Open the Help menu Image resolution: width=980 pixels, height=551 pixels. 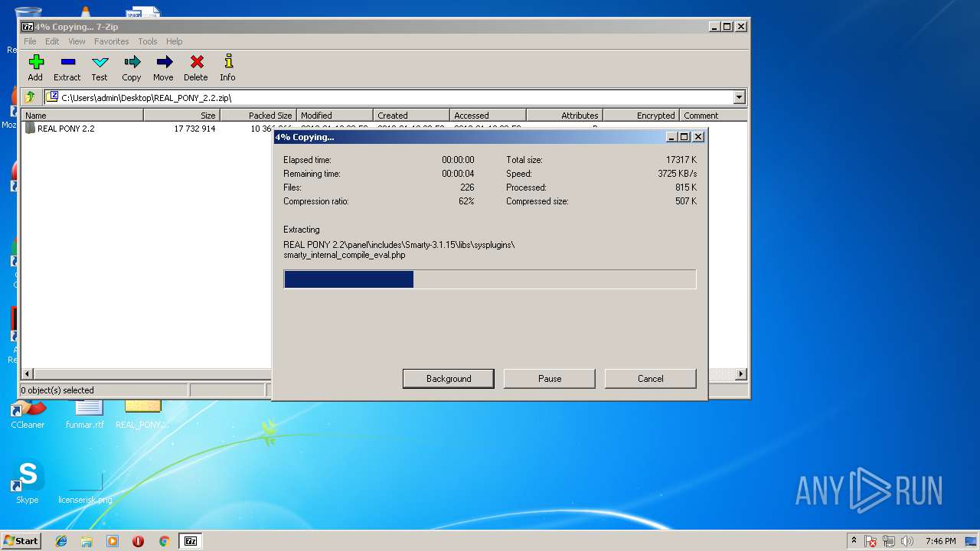pyautogui.click(x=175, y=41)
